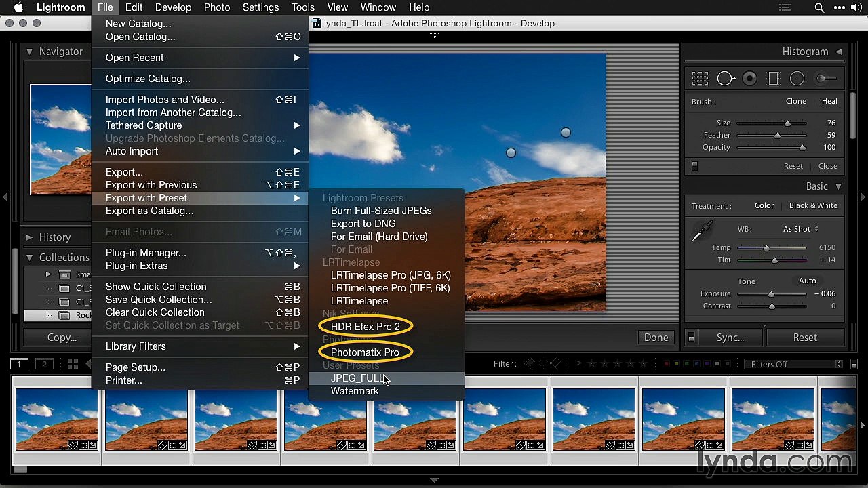Select the Spot Removal tool icon
The image size is (868, 488).
(x=726, y=79)
